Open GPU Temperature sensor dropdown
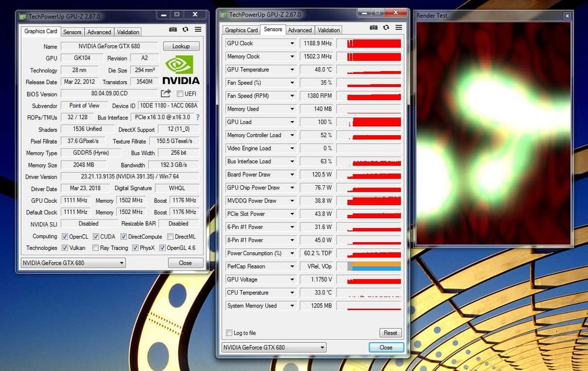This screenshot has height=371, width=588. pyautogui.click(x=292, y=70)
